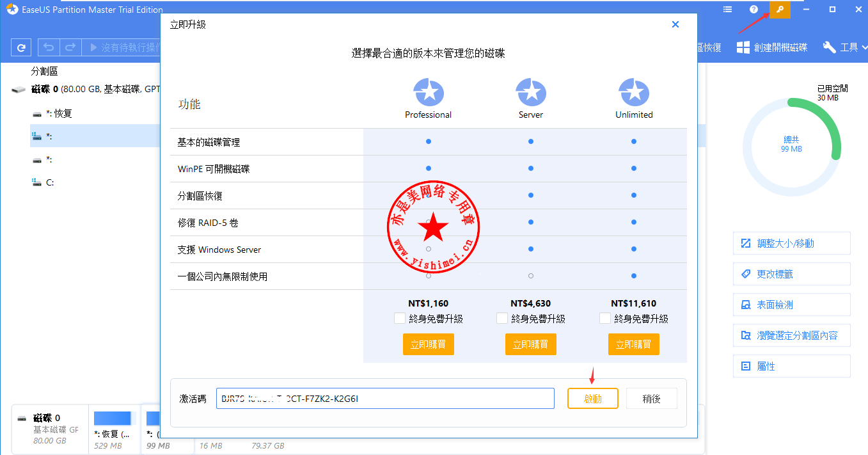Screen dimensions: 868x455
Task: Click the key-shaped activation icon in title bar
Action: tap(779, 10)
